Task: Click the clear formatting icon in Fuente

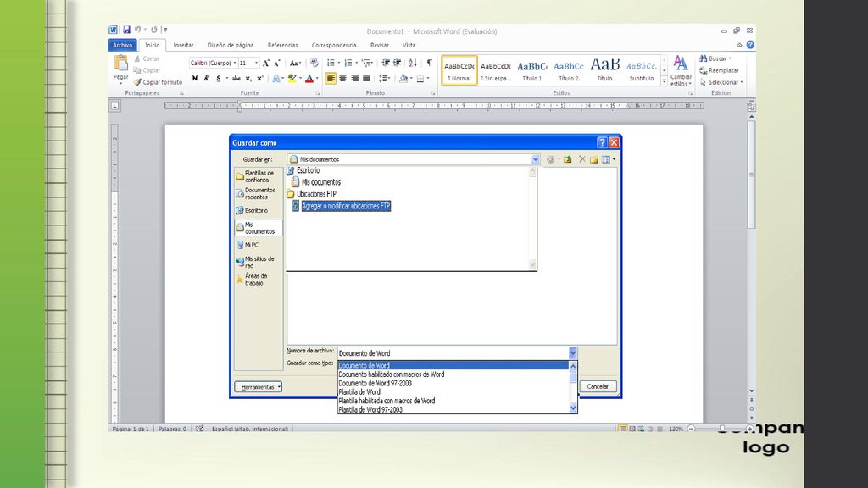Action: click(x=314, y=63)
